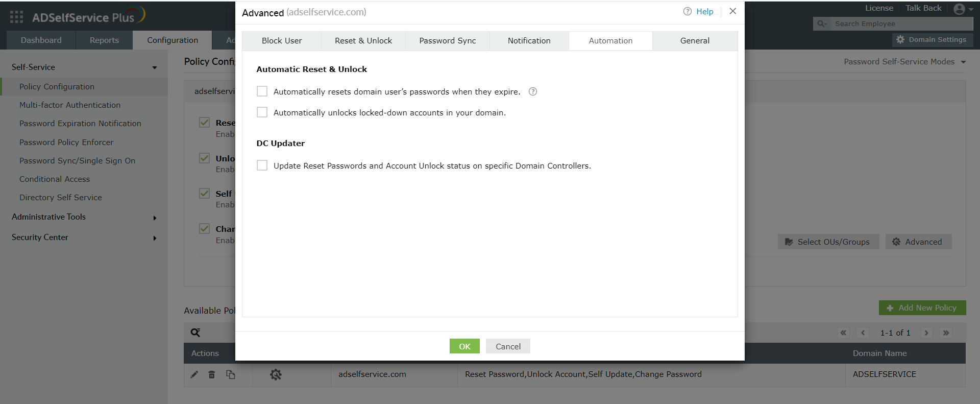Enable automatic reset of expired passwords
Viewport: 980px width, 404px height.
262,91
